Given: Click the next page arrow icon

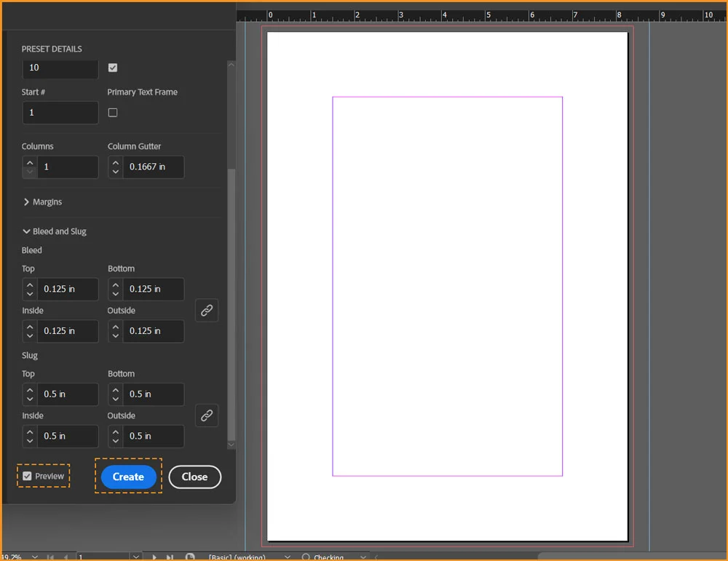Looking at the screenshot, I should tap(154, 555).
